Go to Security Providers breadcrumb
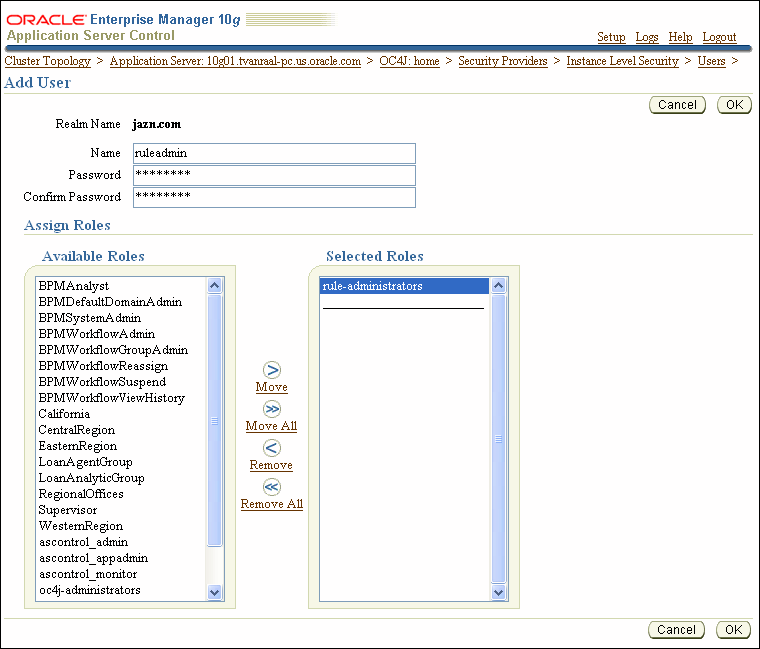The image size is (760, 649). pyautogui.click(x=503, y=61)
